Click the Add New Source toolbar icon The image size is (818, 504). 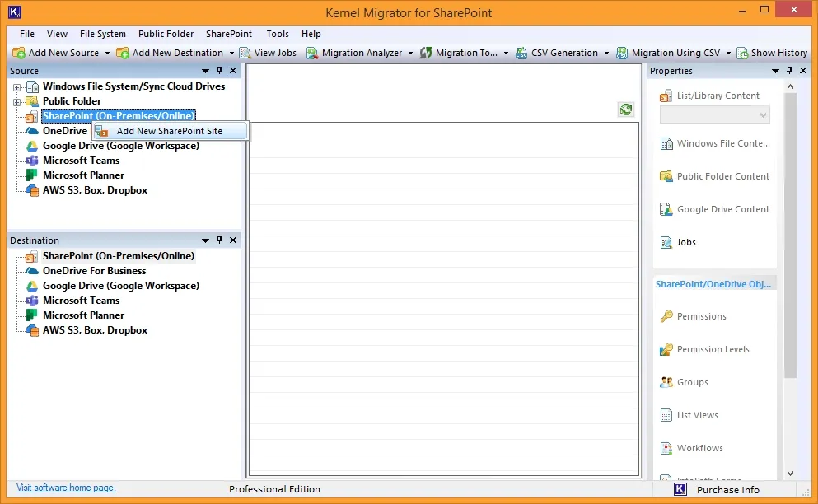(19, 53)
